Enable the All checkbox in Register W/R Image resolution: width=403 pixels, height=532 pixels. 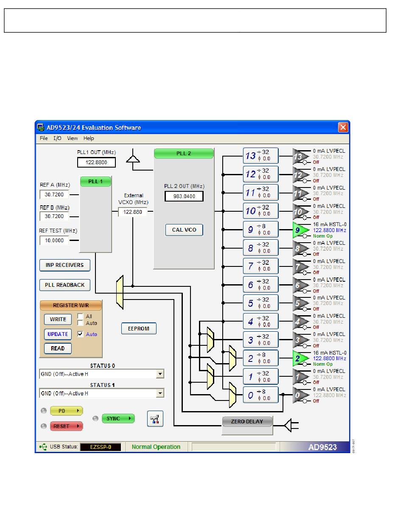[81, 316]
